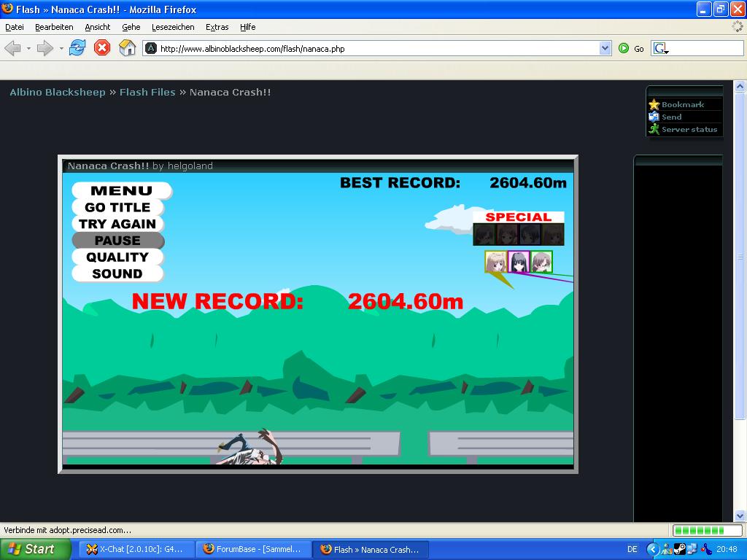Click the fourth darkened SPECIAL character portrait
Viewport: 747px width, 560px height.
[553, 234]
